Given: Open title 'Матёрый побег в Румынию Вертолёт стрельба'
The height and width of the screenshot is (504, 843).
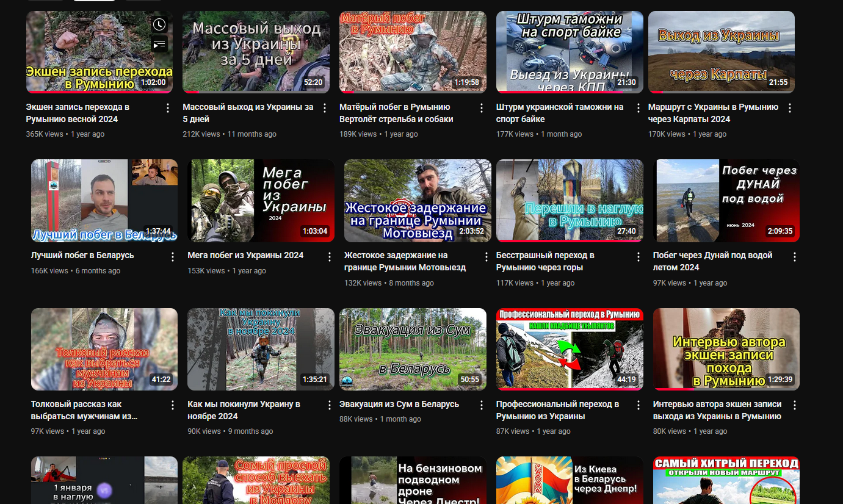Looking at the screenshot, I should coord(396,113).
